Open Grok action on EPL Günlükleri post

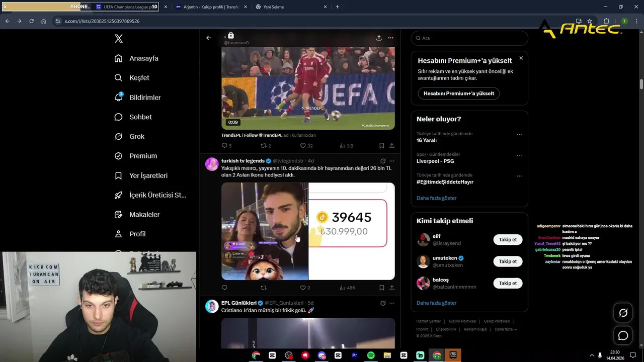click(383, 303)
